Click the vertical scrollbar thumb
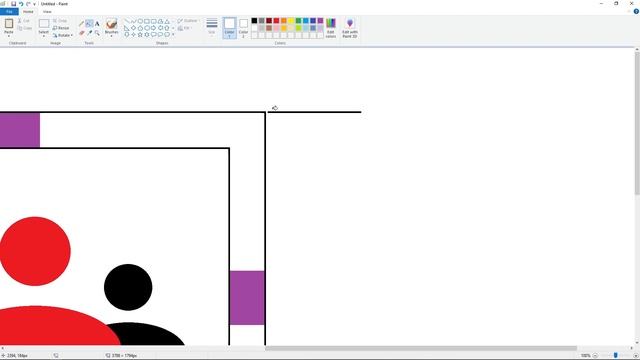This screenshot has width=640, height=360. (x=637, y=123)
